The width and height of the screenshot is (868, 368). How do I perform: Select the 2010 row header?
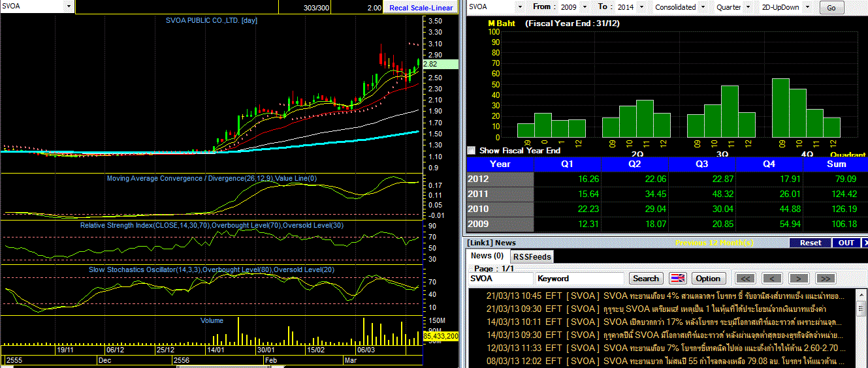click(500, 209)
